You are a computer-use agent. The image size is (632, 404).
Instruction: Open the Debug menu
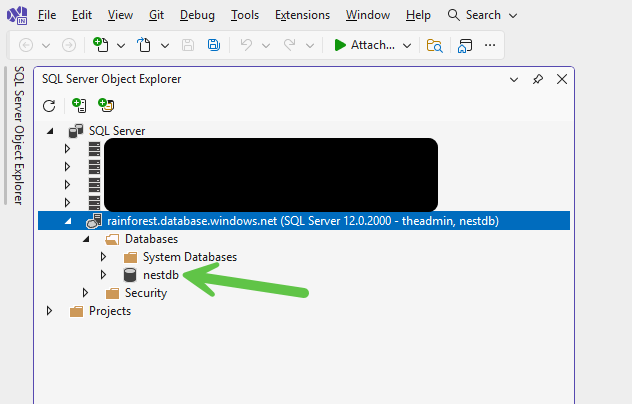tap(197, 15)
